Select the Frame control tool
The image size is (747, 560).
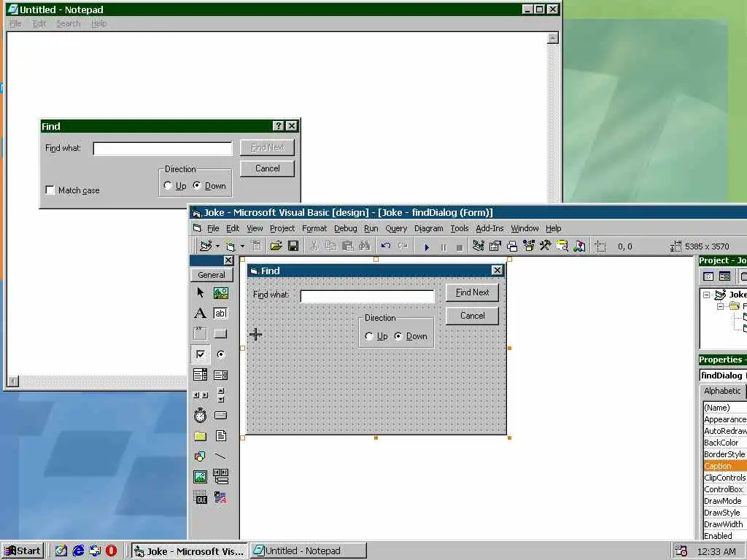[200, 333]
